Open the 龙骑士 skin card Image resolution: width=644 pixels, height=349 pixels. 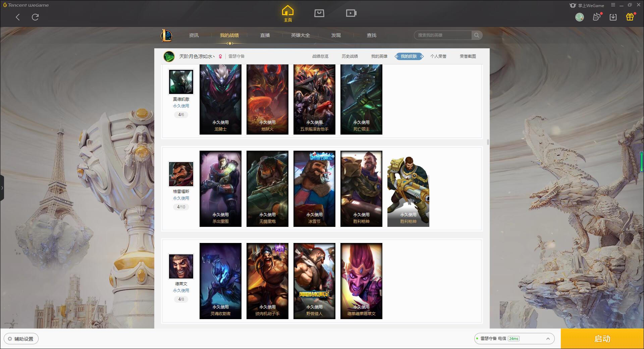point(220,99)
